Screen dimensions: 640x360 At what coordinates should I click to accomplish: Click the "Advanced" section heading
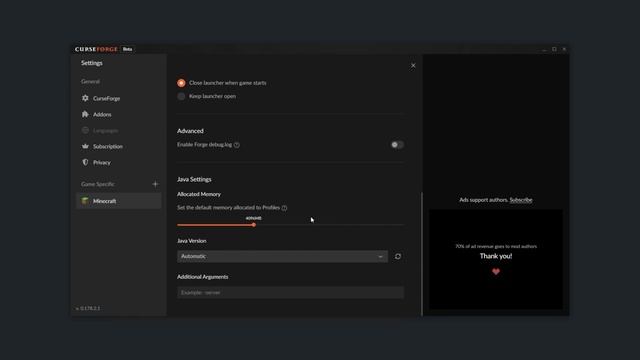190,131
